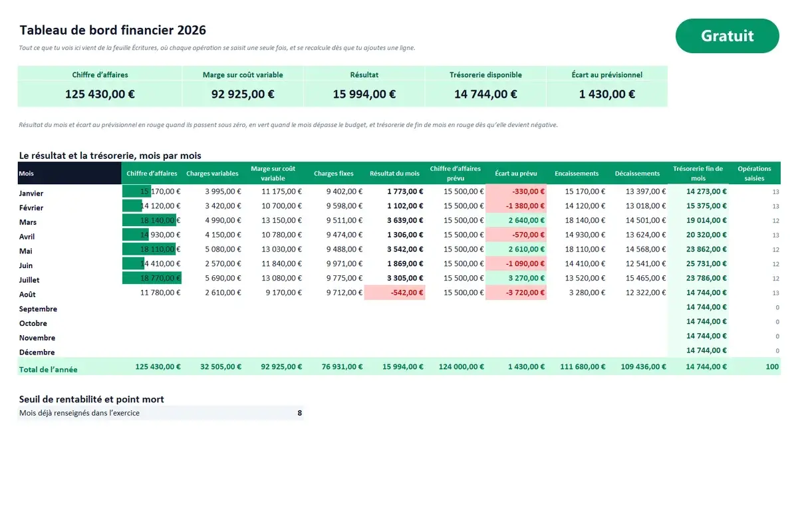Click Juillet data bar cell 18 770,00 €
This screenshot has width=798, height=532.
[x=152, y=278]
